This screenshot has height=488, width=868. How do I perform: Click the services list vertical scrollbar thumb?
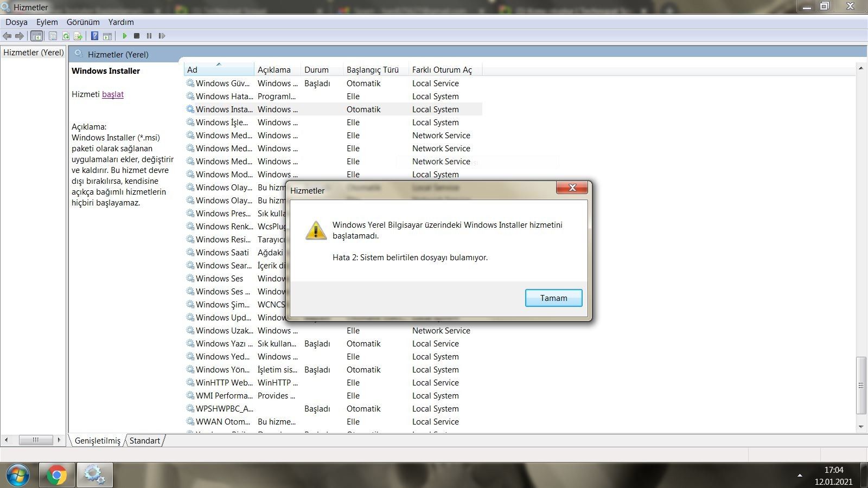[861, 386]
